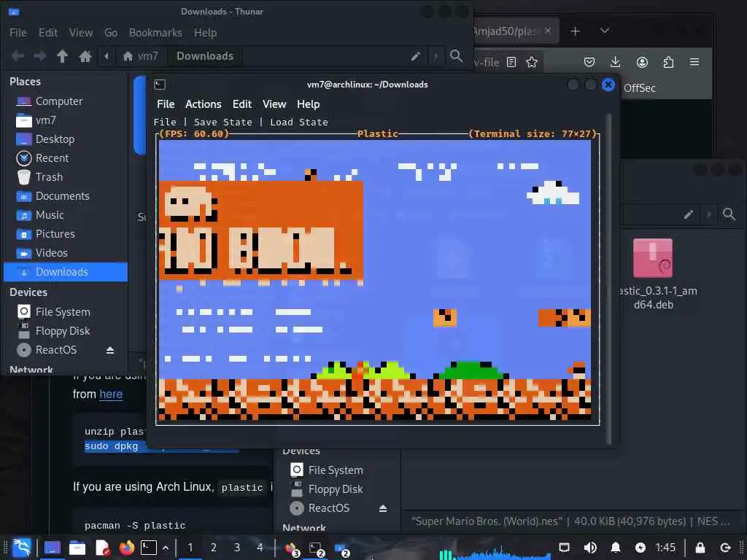Switch to workspace 2
Viewport: 747px width, 560px height.
click(214, 548)
